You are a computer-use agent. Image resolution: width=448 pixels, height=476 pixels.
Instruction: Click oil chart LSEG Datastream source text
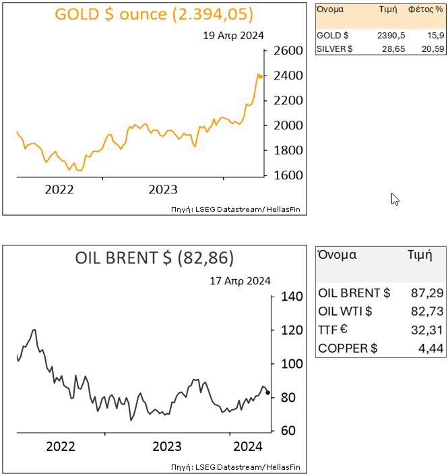pos(236,467)
